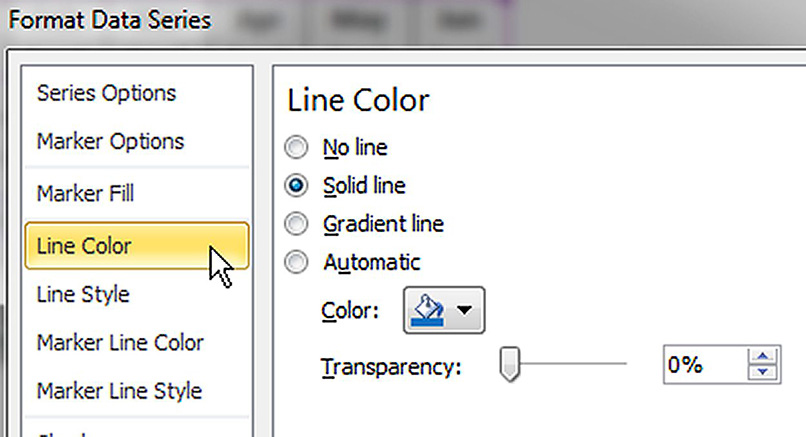The image size is (806, 437).
Task: Increase transparency with up spinner arrow
Action: coord(765,358)
